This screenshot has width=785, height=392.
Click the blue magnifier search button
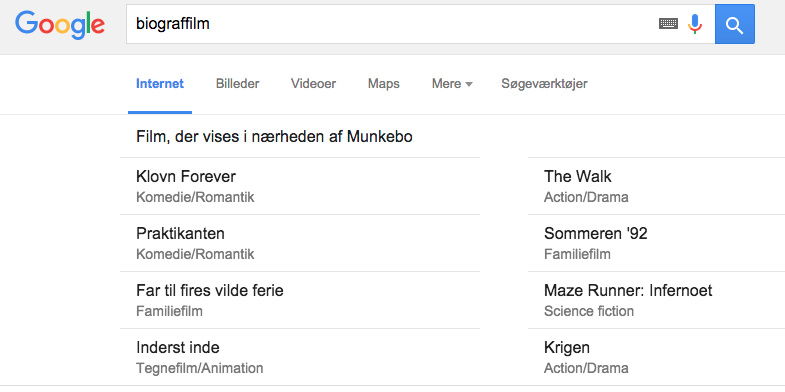734,24
